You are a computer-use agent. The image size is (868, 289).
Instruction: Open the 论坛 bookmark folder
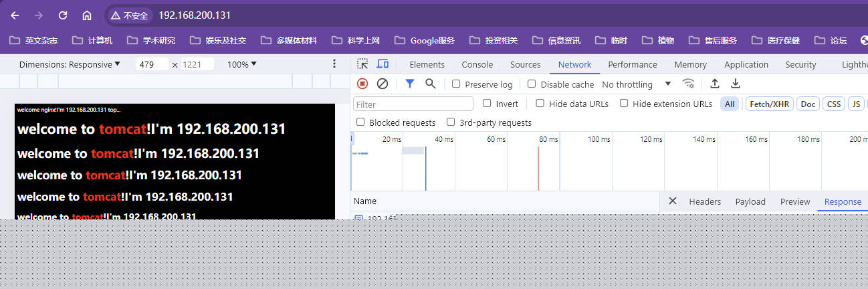831,41
